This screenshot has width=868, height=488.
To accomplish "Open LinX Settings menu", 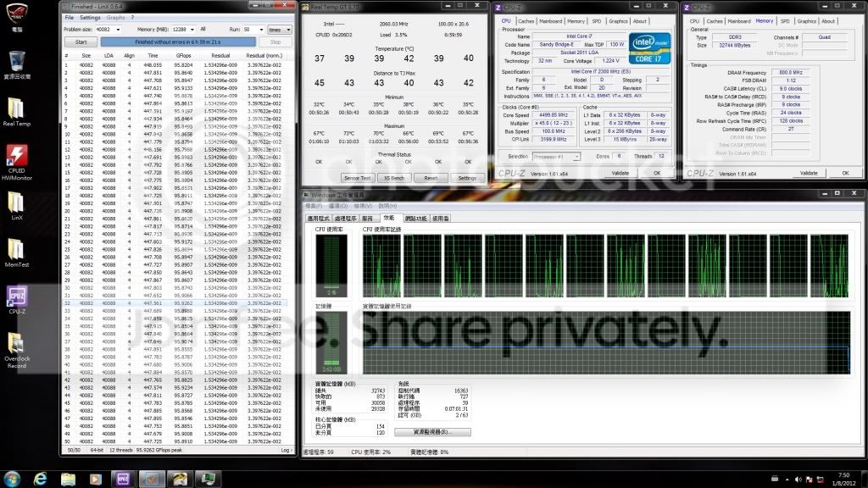I will (x=90, y=18).
